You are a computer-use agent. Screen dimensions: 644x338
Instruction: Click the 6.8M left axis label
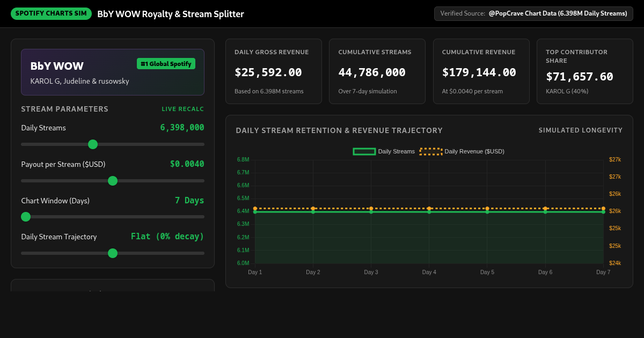click(x=243, y=159)
